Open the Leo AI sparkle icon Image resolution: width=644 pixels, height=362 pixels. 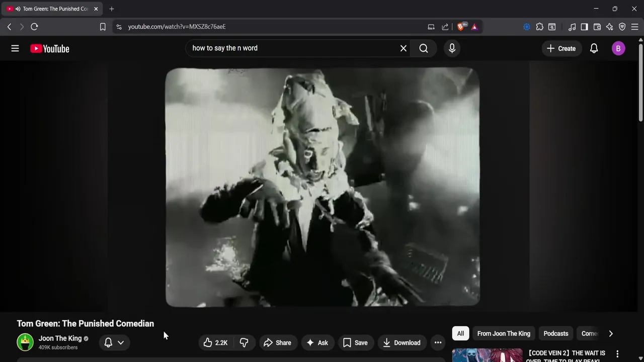point(610,27)
